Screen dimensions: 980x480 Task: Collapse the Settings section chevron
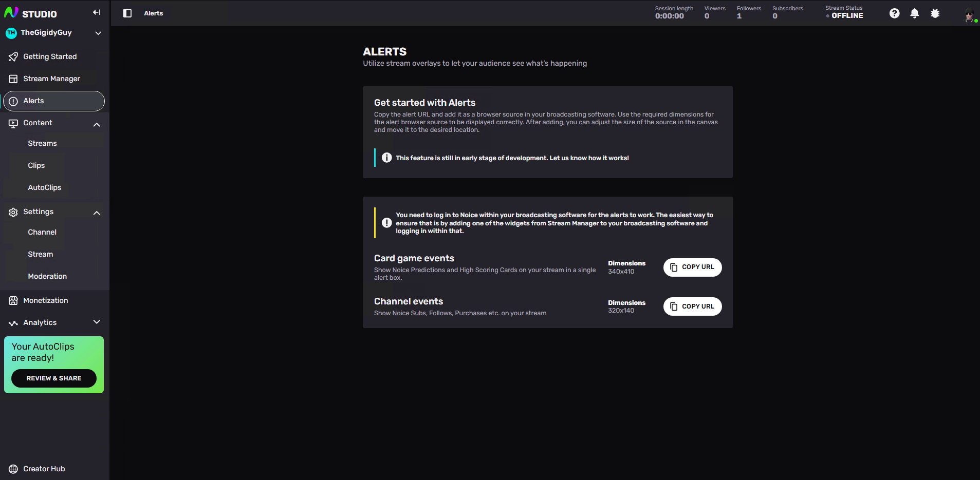coord(97,213)
